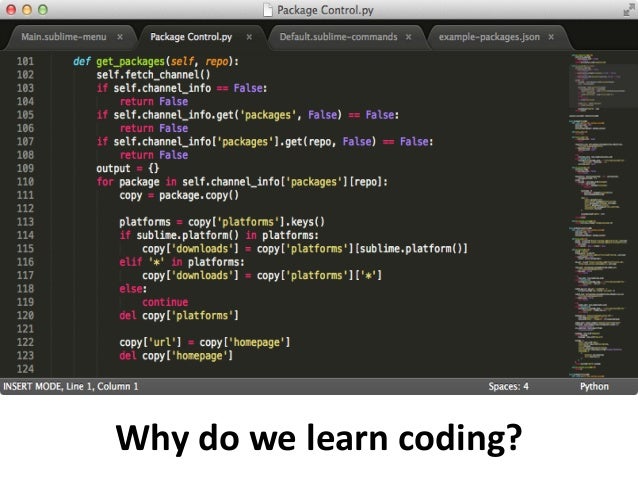Viewport: 638px width, 479px height.
Task: Close the Default.sublime-commands tab
Action: tap(409, 37)
